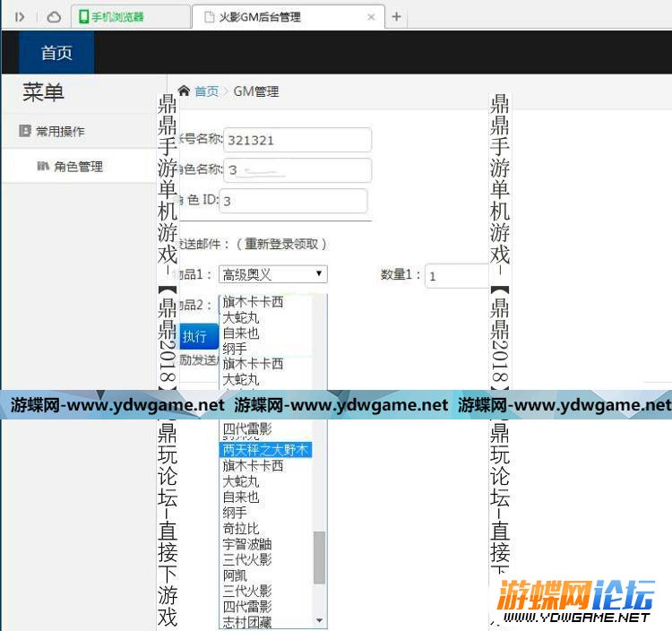672x631 pixels.
Task: Focus the 账号名称 field containing 321321
Action: point(297,140)
